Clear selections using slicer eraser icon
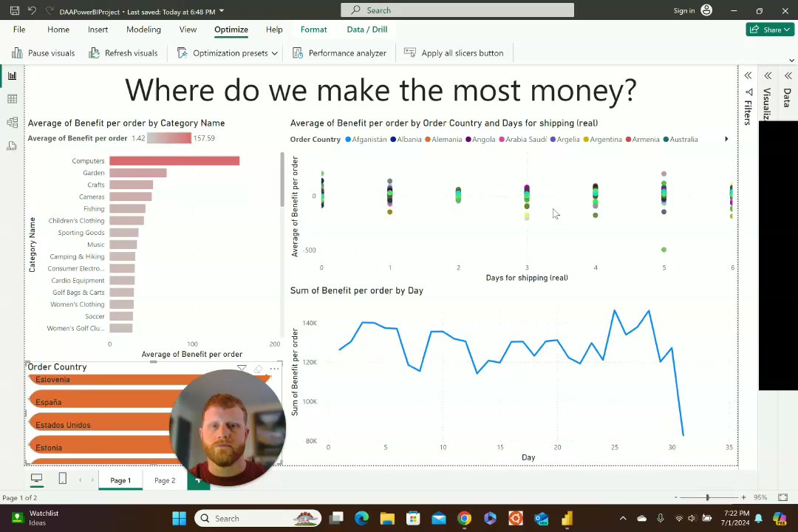The image size is (798, 532). pos(259,369)
